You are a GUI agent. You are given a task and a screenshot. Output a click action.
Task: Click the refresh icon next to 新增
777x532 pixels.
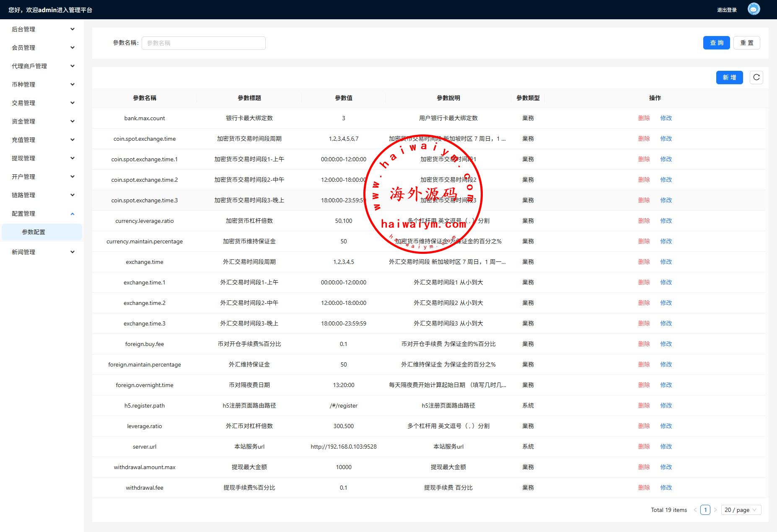click(756, 77)
